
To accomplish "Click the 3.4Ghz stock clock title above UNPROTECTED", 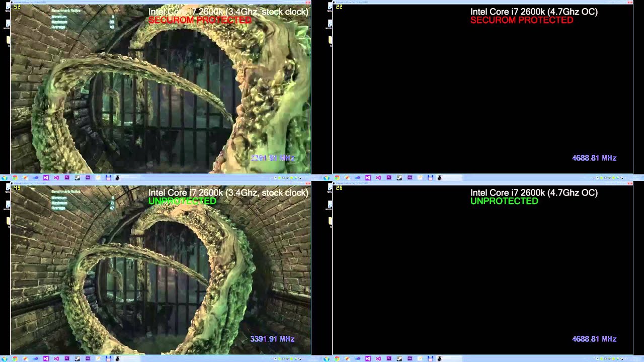I will point(228,193).
